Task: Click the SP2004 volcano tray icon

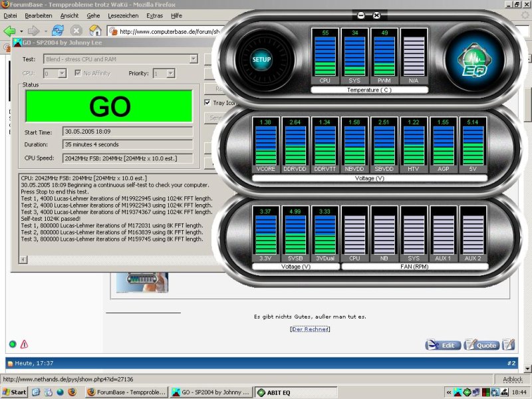Action: click(x=458, y=392)
